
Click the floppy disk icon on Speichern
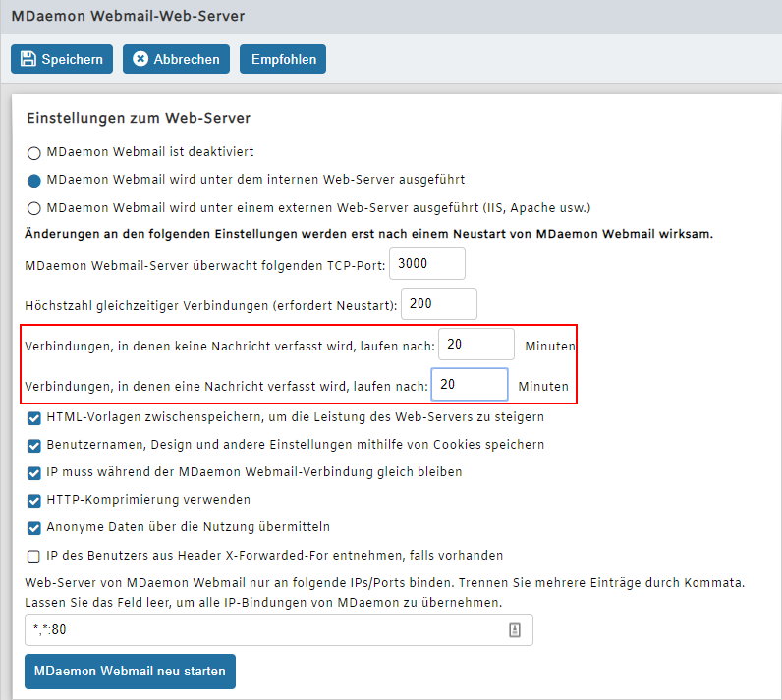pyautogui.click(x=28, y=59)
